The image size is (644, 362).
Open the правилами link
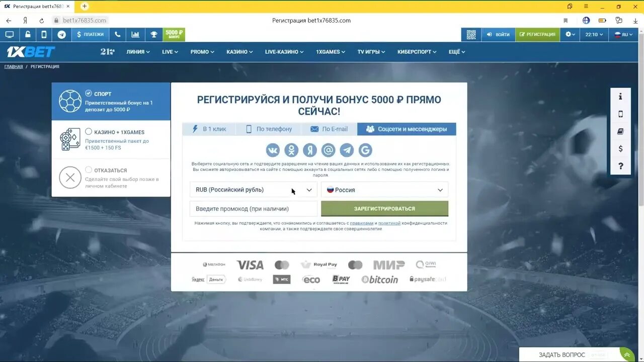[362, 223]
